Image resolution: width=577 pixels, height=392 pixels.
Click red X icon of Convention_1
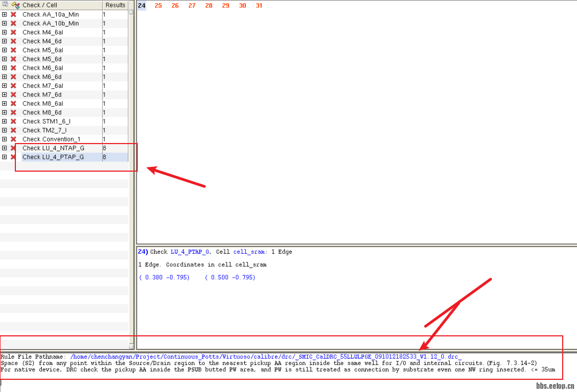(x=13, y=139)
